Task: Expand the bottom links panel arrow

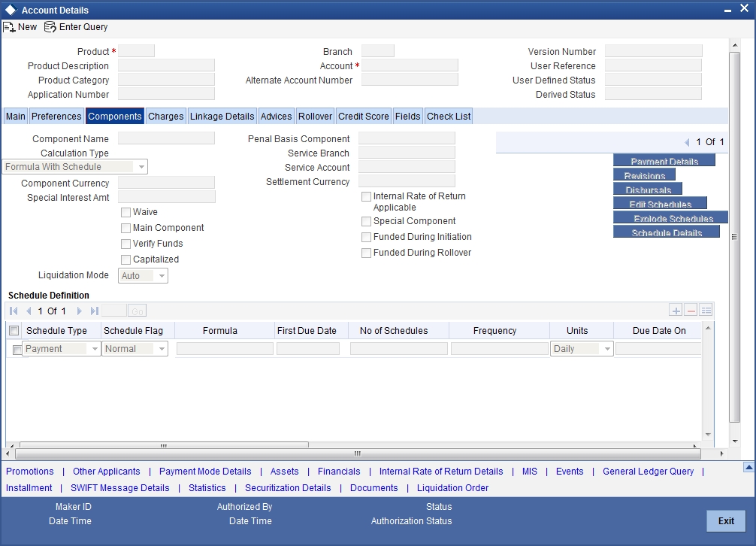Action: tap(748, 467)
